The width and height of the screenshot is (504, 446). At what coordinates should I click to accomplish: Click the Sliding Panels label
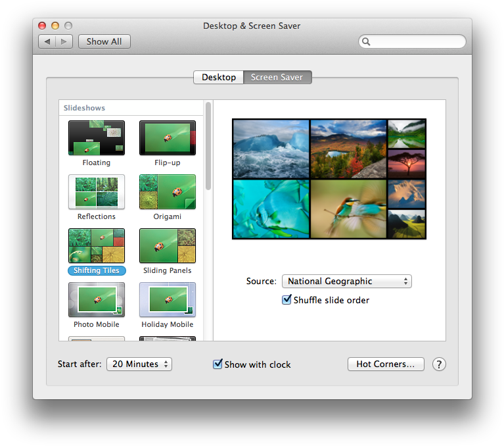coord(168,270)
